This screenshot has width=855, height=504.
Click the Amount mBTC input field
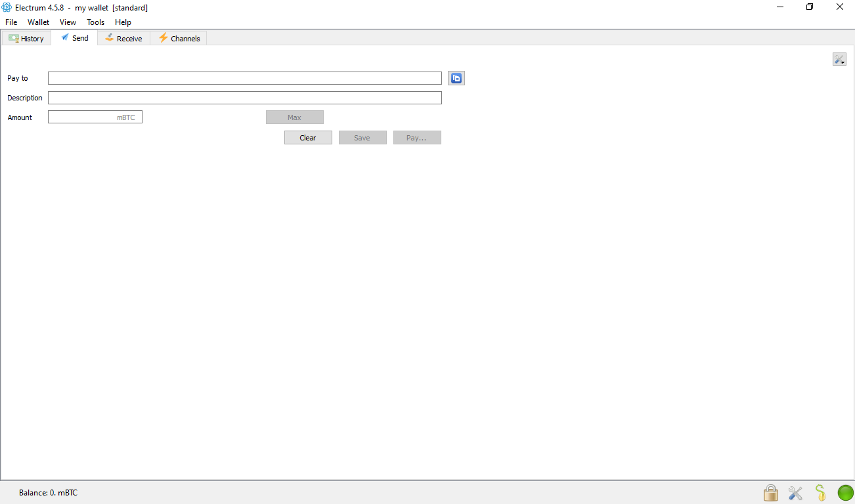point(82,117)
